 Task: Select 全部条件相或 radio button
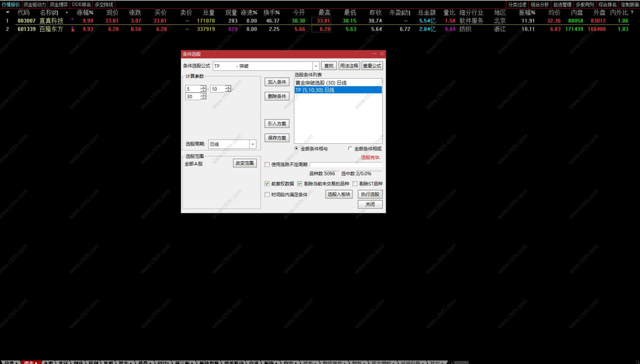point(350,149)
